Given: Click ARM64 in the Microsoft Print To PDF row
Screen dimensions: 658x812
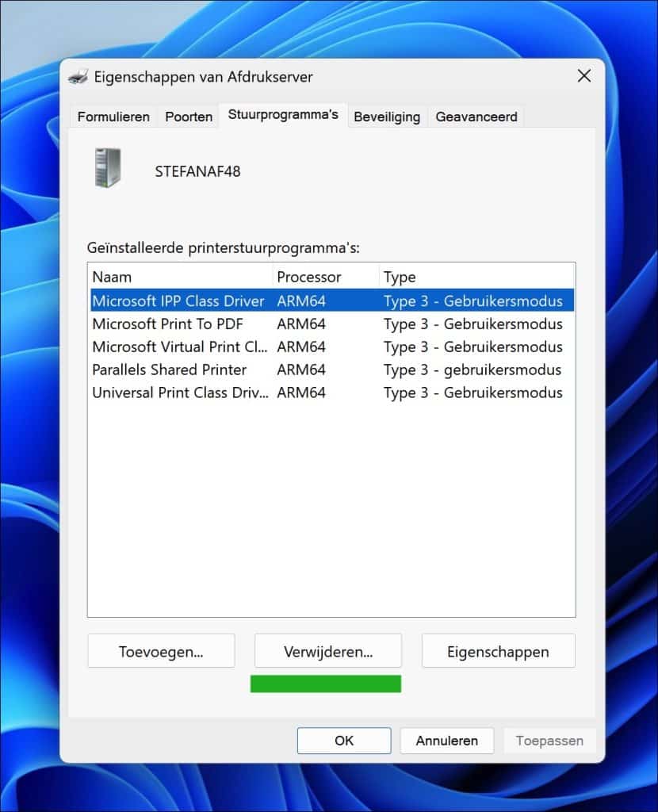Looking at the screenshot, I should pos(300,324).
